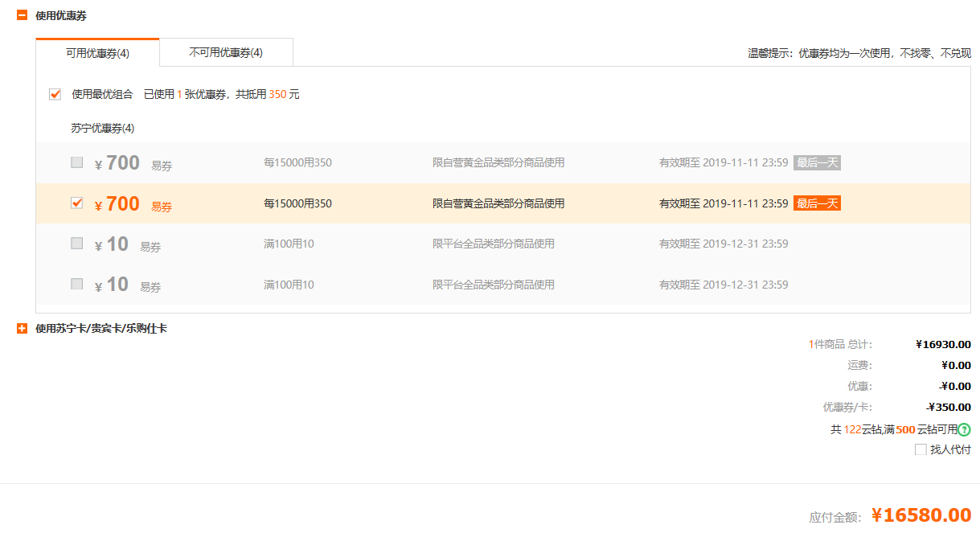Tick the first ¥10 易券 checkbox

pos(76,243)
